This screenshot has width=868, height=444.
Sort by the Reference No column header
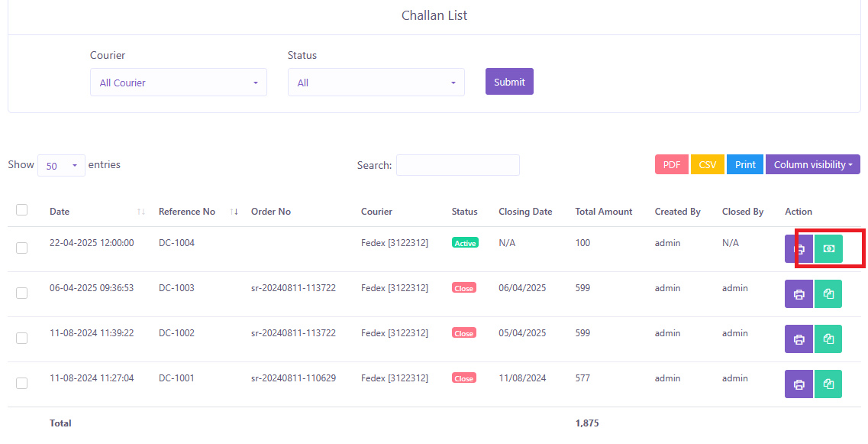click(187, 212)
